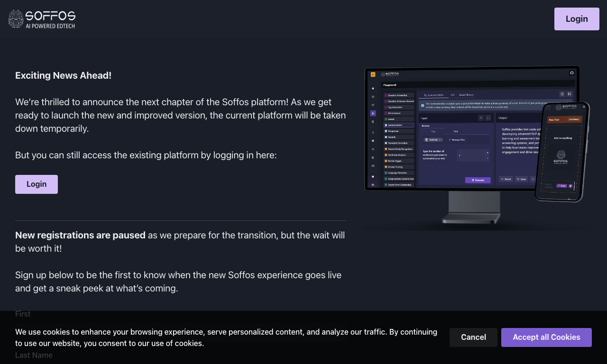Click the GitHub icon in the monitor mockup
This screenshot has height=364, width=607.
pos(572,73)
